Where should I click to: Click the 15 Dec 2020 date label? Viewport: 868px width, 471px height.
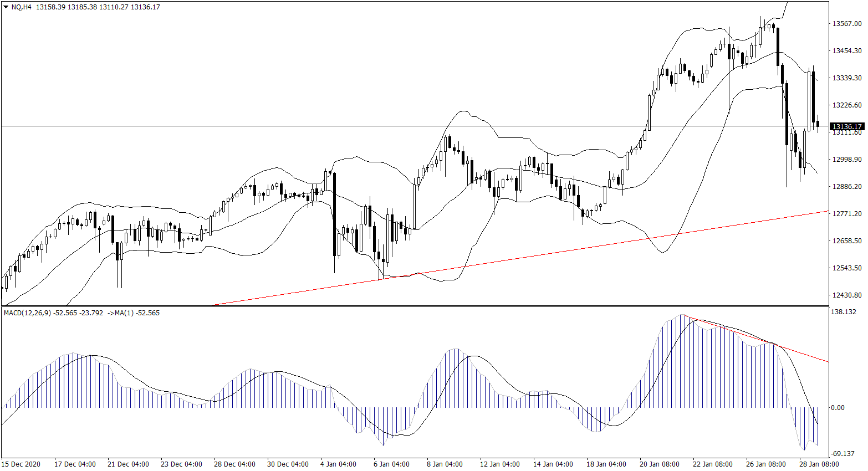pos(22,464)
